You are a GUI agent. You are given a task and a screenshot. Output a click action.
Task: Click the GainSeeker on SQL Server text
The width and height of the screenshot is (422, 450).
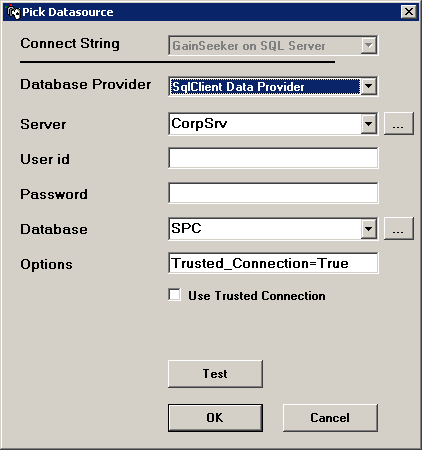pyautogui.click(x=249, y=46)
